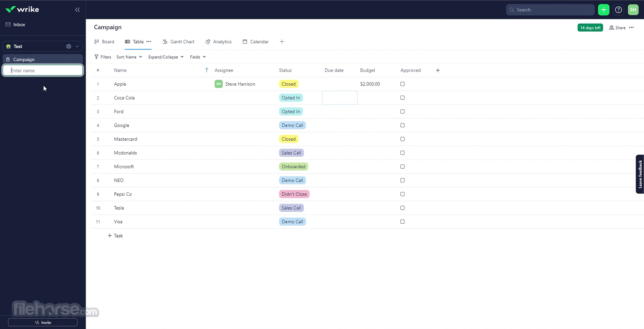The height and width of the screenshot is (329, 644).
Task: Click the green plus create button
Action: click(x=604, y=10)
